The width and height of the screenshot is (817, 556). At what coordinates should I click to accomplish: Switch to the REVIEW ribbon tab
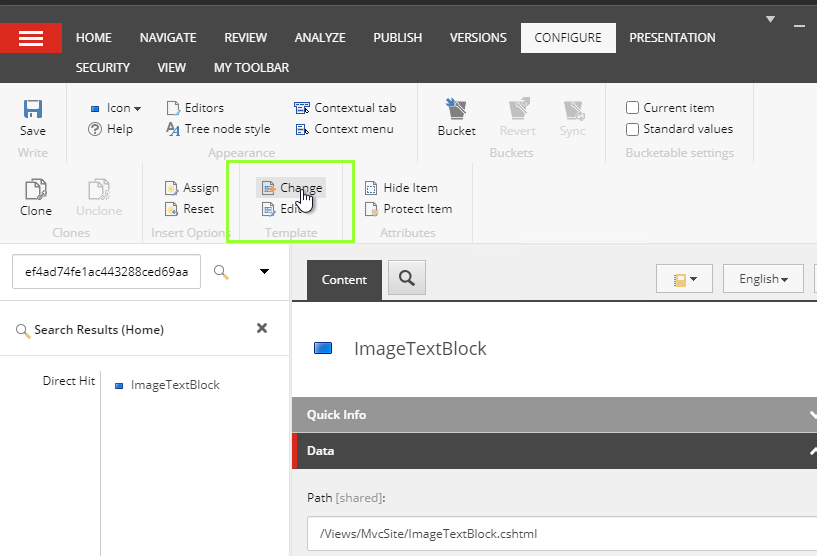(x=245, y=38)
